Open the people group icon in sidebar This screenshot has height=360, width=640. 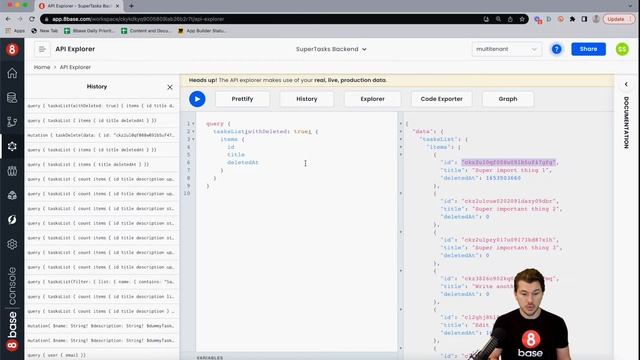pyautogui.click(x=12, y=171)
